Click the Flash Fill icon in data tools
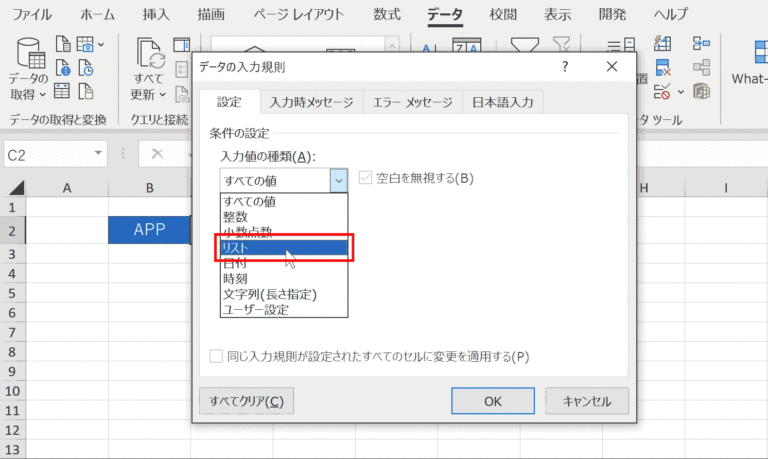Screen dimensions: 768x459 click(662, 45)
